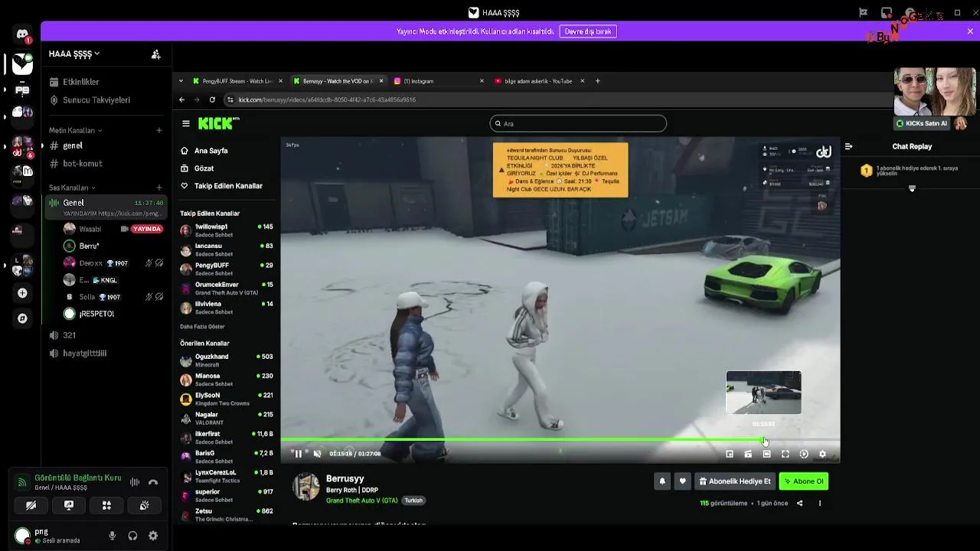This screenshot has width=980, height=551.
Task: Open video player settings gear
Action: coord(822,454)
